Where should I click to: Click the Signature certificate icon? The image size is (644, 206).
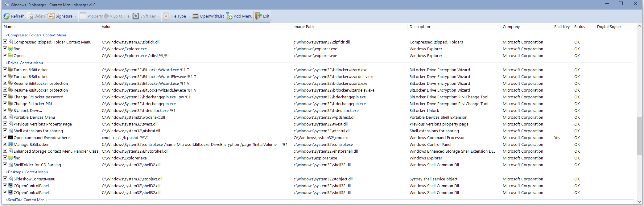coord(51,16)
